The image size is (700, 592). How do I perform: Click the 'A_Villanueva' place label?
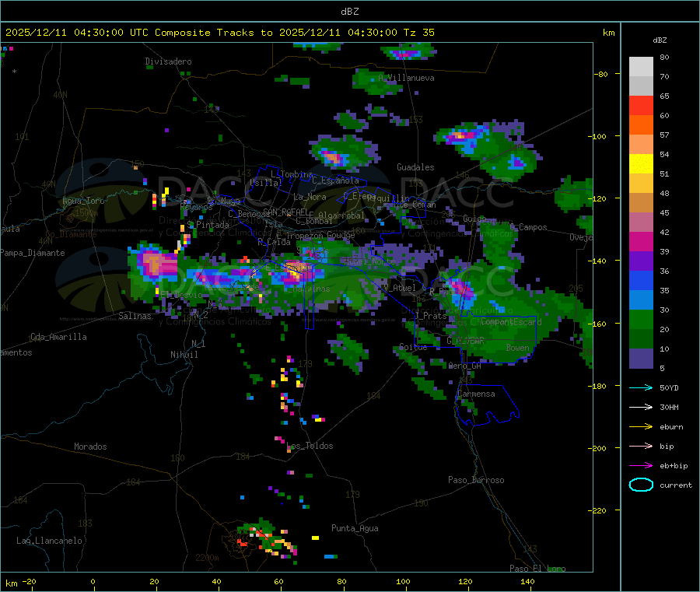406,78
